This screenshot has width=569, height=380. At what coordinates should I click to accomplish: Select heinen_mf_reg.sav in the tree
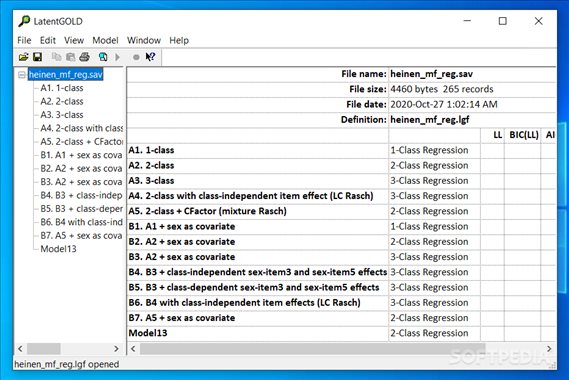(66, 75)
